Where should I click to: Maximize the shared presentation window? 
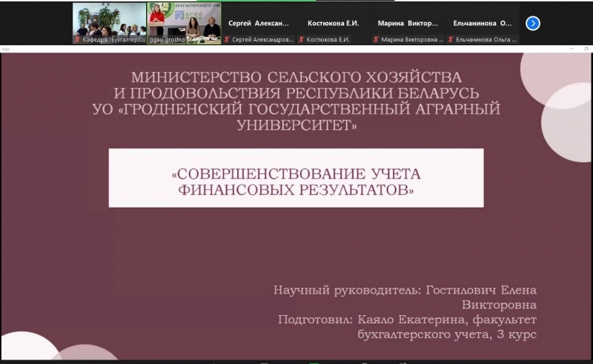(x=586, y=49)
